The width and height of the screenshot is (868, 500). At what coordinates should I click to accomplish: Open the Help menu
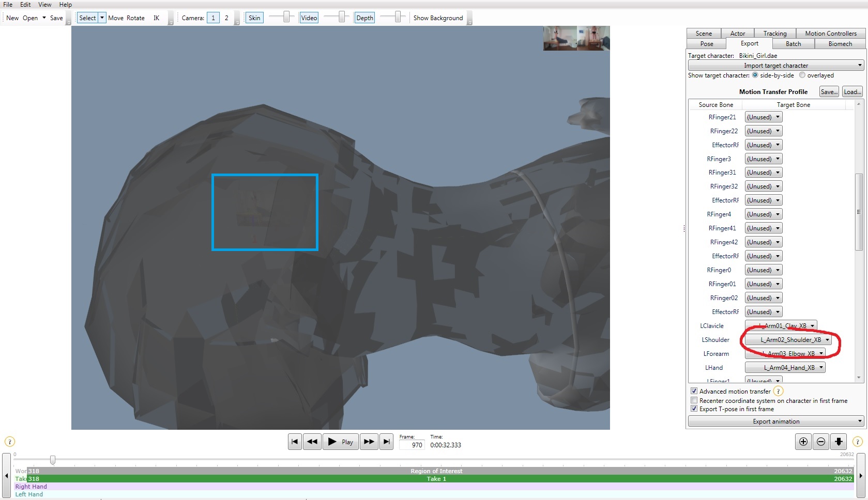pyautogui.click(x=65, y=4)
